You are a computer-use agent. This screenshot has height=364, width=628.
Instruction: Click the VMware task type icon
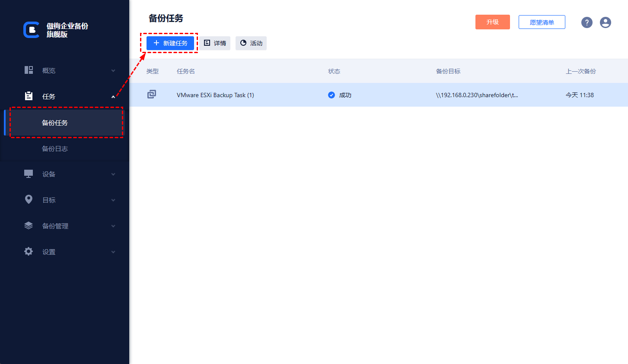click(x=152, y=95)
